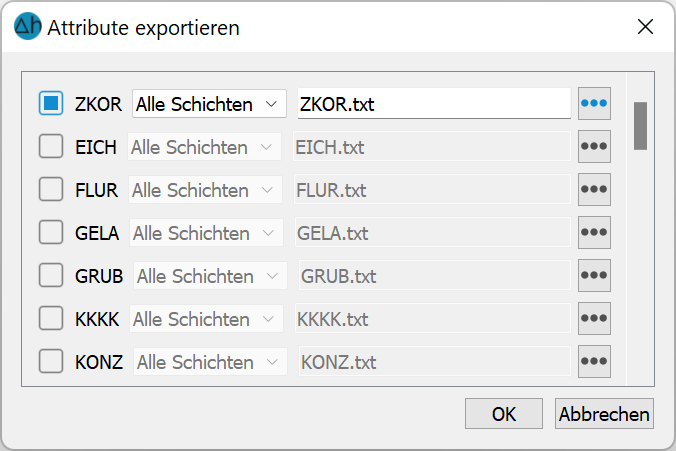Open the browse dots for EICH.txt
The width and height of the screenshot is (676, 451).
pyautogui.click(x=594, y=147)
